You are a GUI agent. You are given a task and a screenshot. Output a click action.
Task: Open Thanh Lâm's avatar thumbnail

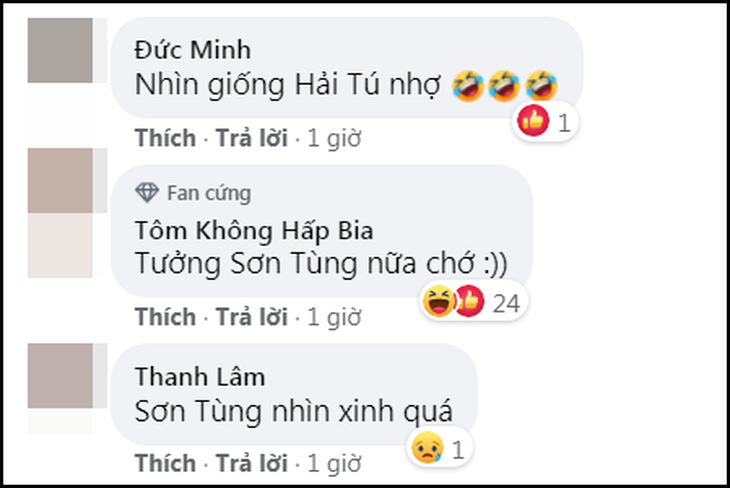click(x=60, y=376)
